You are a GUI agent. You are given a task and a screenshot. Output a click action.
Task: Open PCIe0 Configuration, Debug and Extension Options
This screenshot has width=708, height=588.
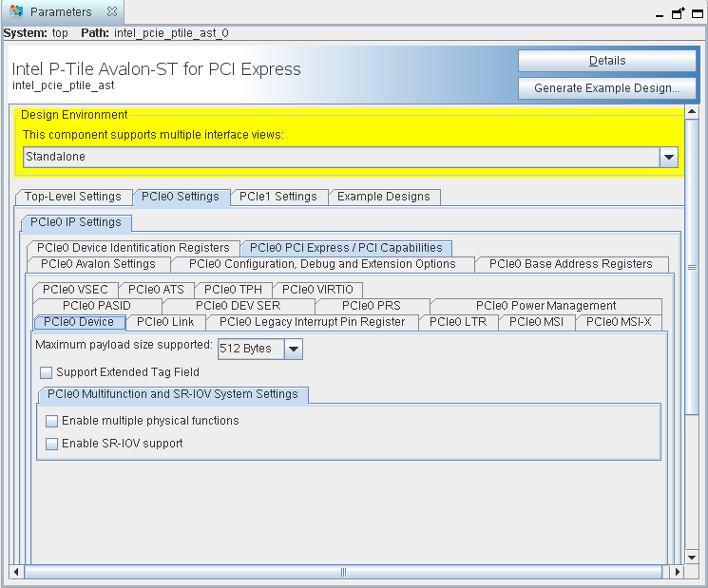coord(322,264)
